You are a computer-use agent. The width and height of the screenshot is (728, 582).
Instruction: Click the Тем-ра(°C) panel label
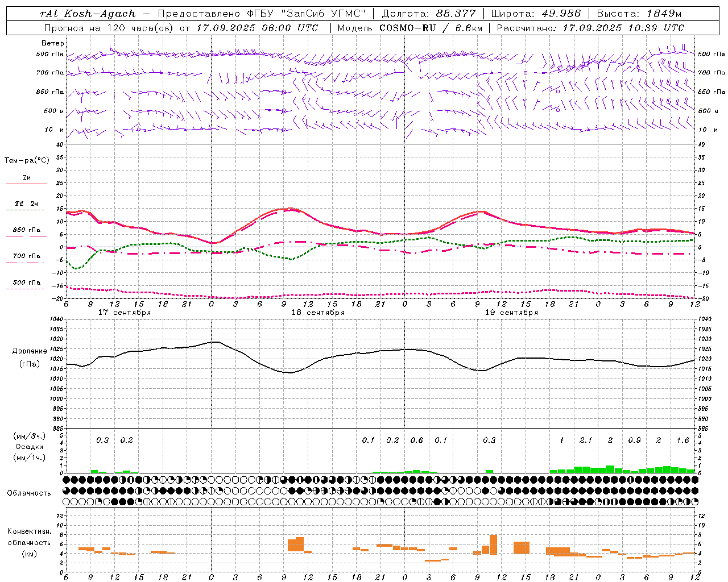[27, 161]
